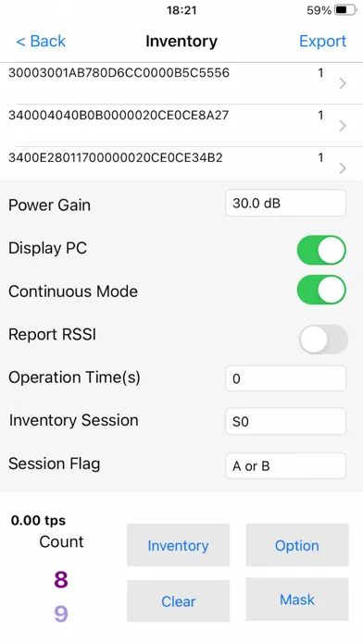Tap the purple count number 8
Screen dimensions: 363x644
(x=61, y=579)
